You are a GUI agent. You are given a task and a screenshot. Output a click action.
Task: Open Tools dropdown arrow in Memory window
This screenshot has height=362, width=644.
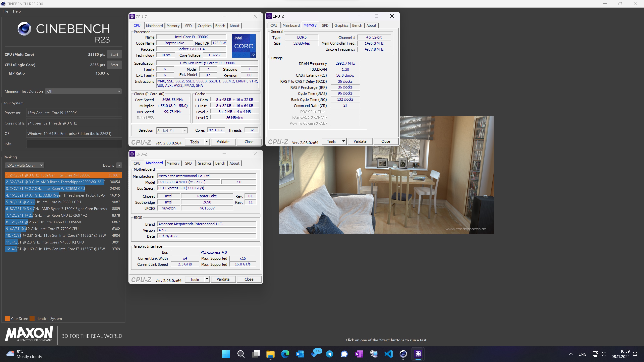[343, 141]
